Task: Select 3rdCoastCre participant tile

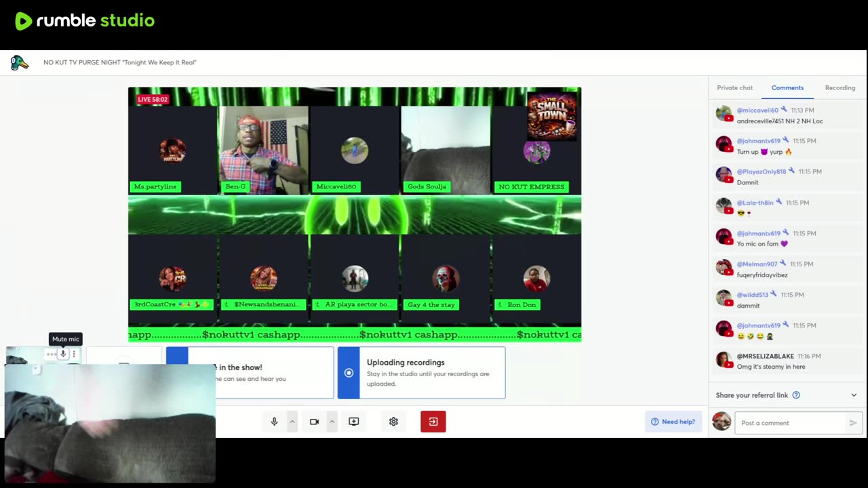Action: [x=173, y=278]
